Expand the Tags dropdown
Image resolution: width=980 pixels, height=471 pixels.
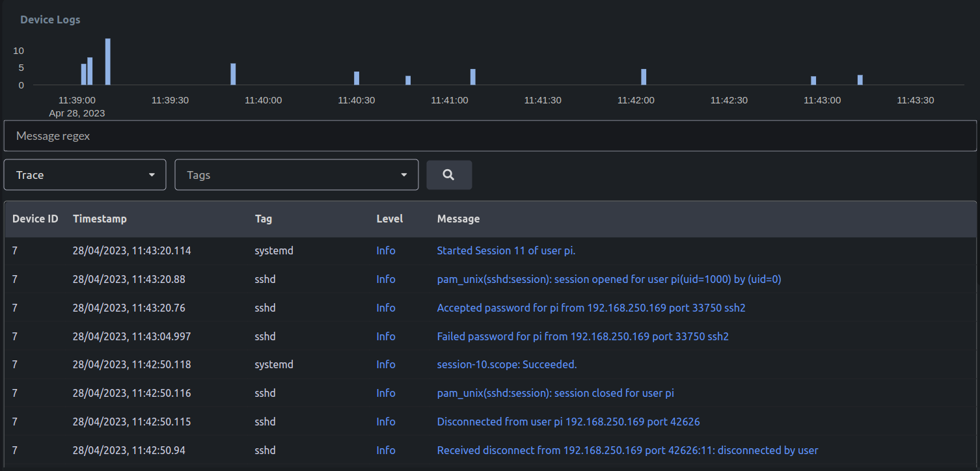coord(296,175)
